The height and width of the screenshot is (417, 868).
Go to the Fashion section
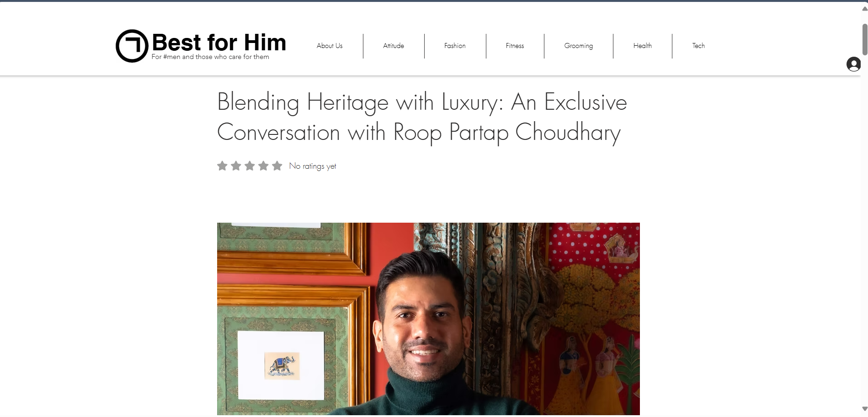click(x=455, y=46)
